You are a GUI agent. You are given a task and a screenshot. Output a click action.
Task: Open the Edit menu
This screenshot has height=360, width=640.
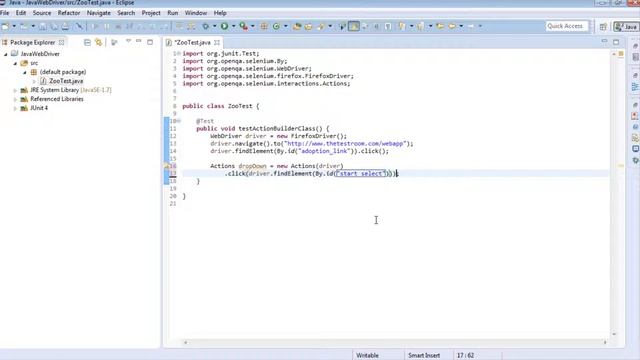[x=21, y=13]
